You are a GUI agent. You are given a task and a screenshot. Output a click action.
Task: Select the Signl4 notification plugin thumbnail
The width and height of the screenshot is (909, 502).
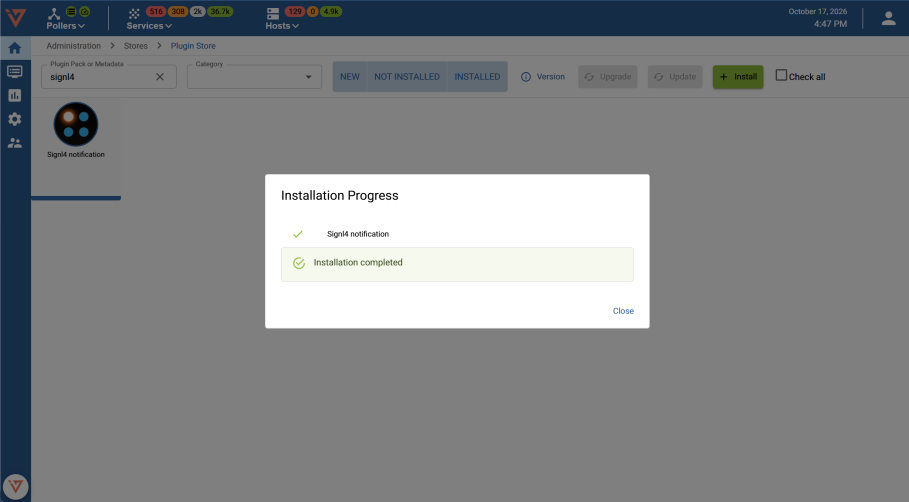click(x=76, y=124)
